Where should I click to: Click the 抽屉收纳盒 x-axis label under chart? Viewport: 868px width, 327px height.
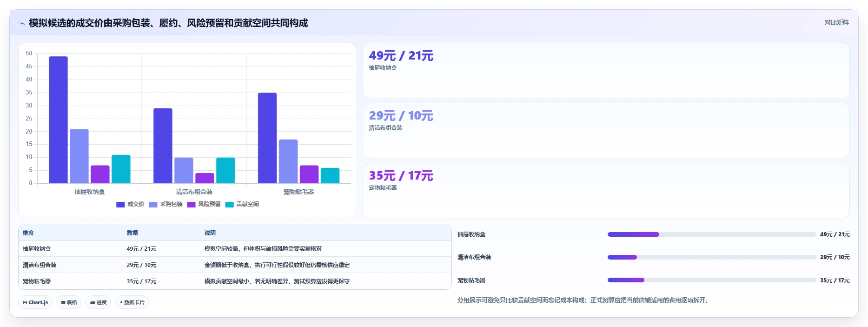[x=90, y=192]
